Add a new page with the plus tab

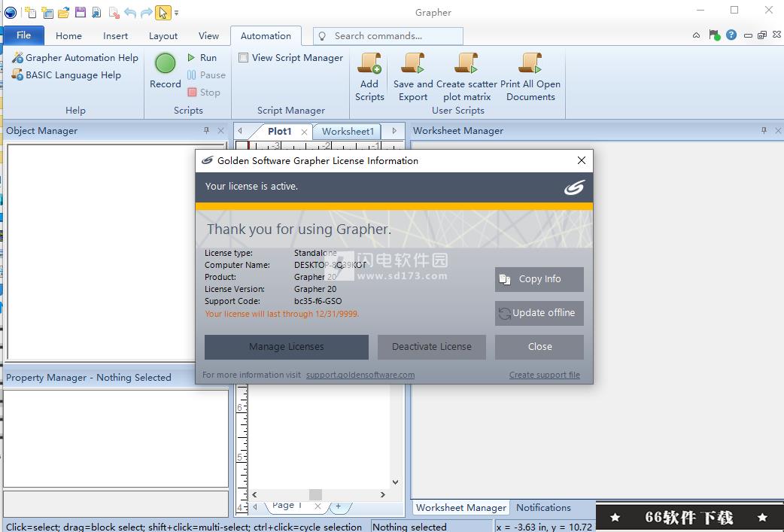(339, 506)
